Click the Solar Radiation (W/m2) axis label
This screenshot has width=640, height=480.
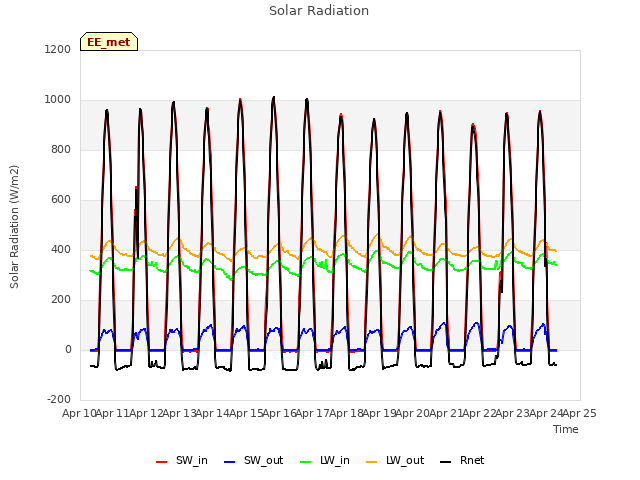(x=14, y=227)
